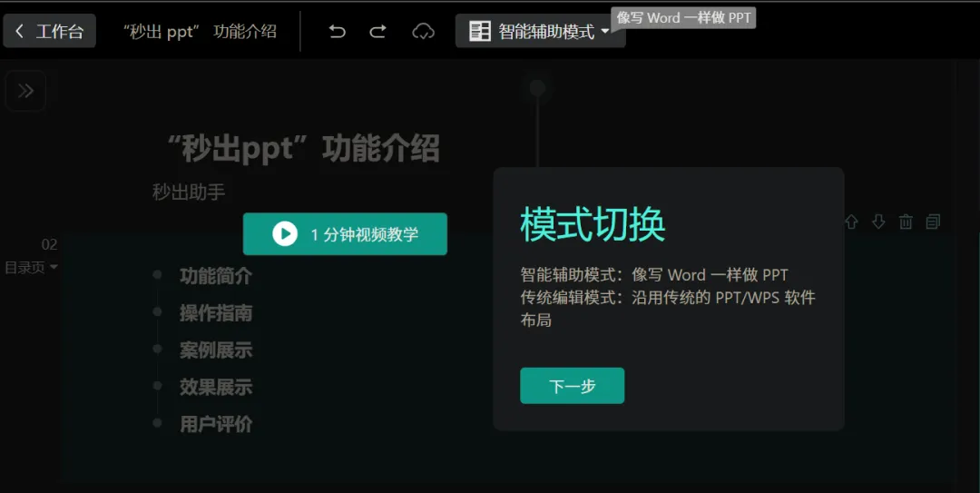Move the slide up with up-arrow icon
Viewport: 980px width, 493px height.
[851, 222]
